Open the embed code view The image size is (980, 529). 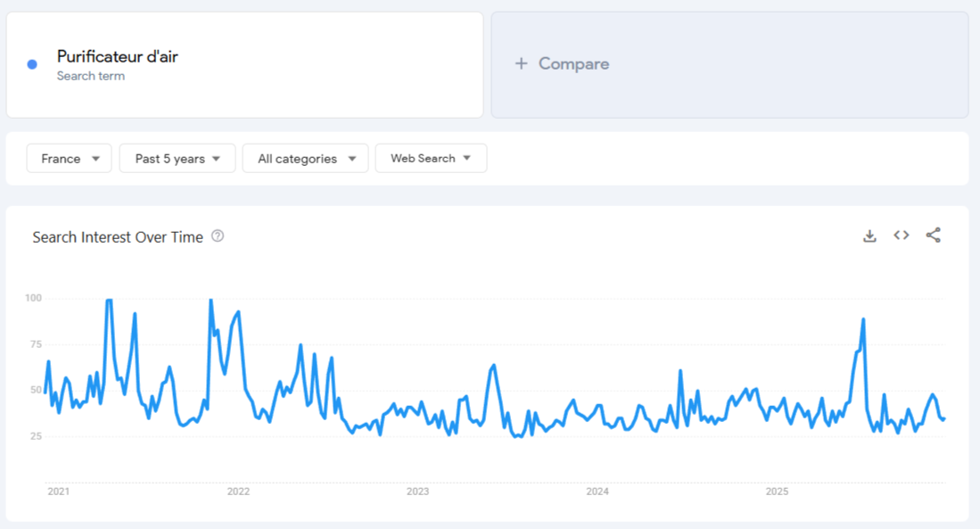[901, 235]
